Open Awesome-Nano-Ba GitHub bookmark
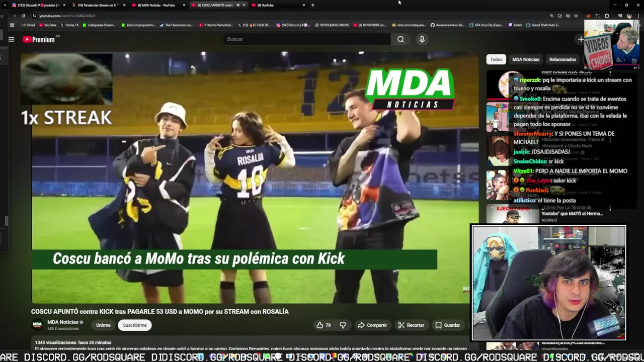The image size is (644, 362). (x=447, y=25)
